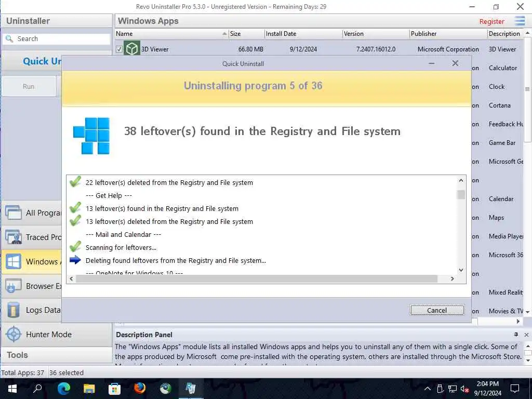
Task: Sort list by Install Date column
Action: click(303, 34)
